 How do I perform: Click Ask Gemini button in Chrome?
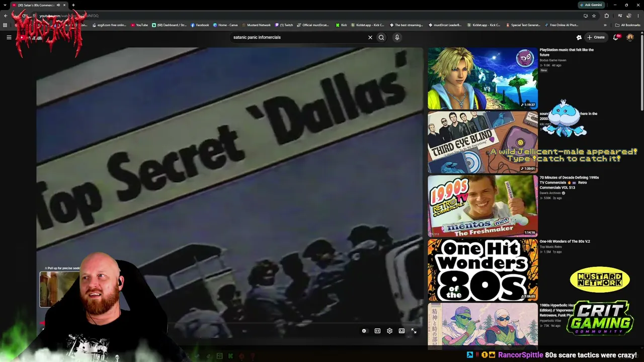click(x=591, y=5)
